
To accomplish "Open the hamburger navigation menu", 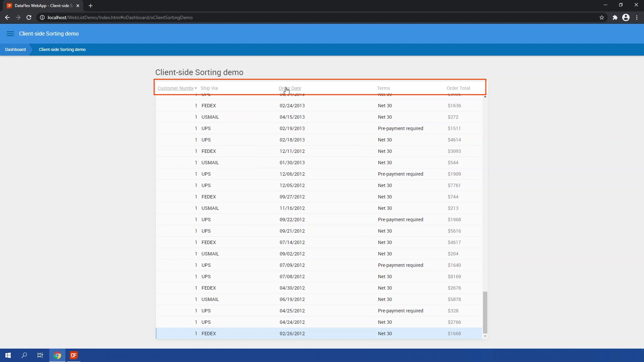I will point(10,34).
